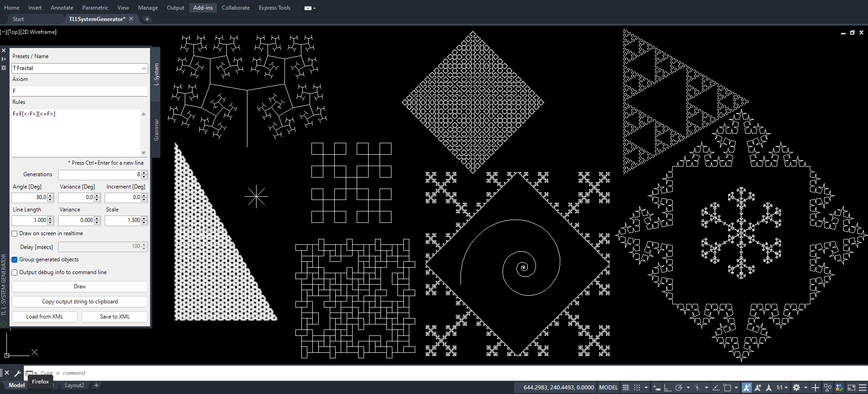Click annotation scale icon beside 1:1
The height and width of the screenshot is (394, 868).
point(769,387)
